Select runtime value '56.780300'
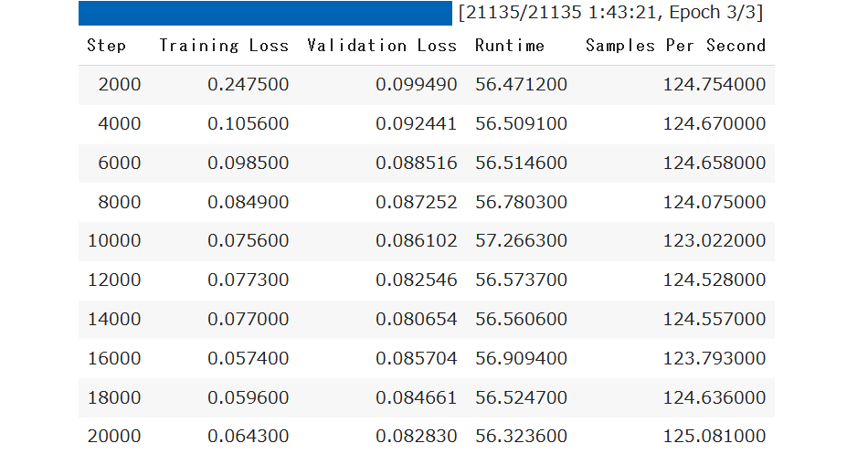 [x=521, y=202]
